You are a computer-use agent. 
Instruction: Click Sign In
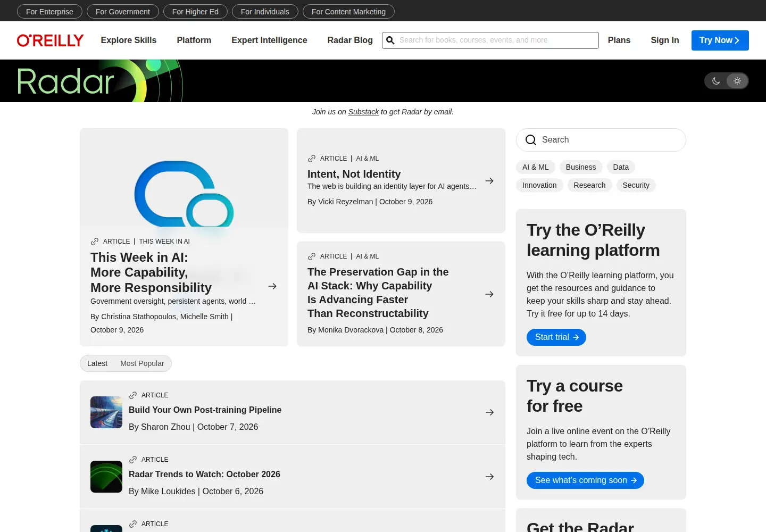click(665, 40)
